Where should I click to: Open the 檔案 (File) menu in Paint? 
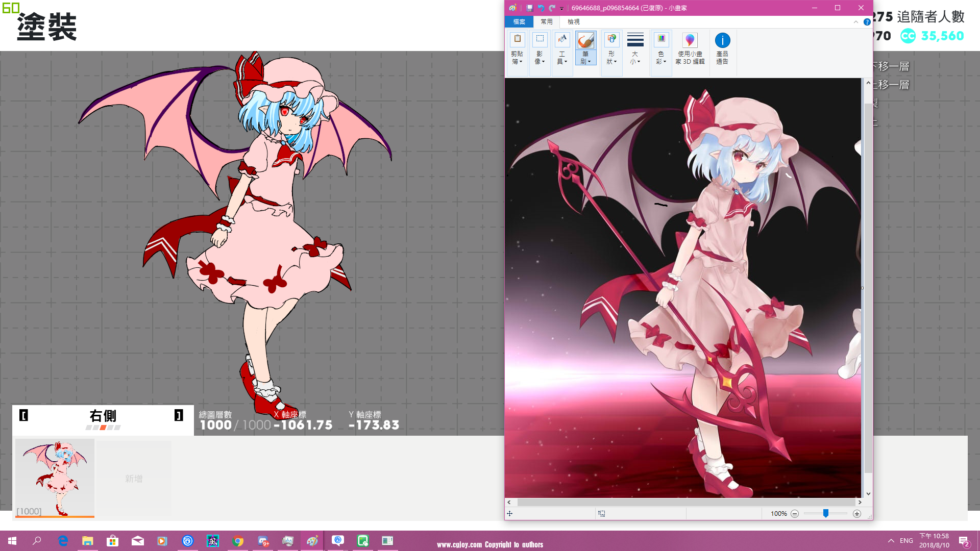click(x=519, y=22)
